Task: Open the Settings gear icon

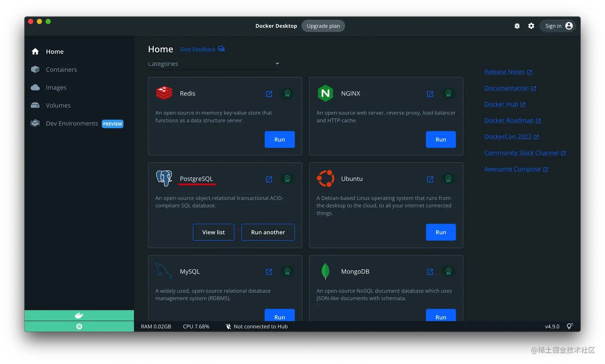Action: pyautogui.click(x=531, y=26)
